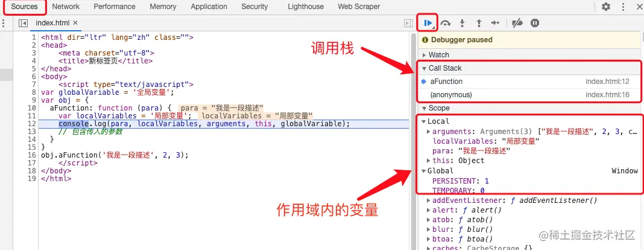Click the code editor vertical scrollbar
The width and height of the screenshot is (644, 250).
pyautogui.click(x=414, y=140)
